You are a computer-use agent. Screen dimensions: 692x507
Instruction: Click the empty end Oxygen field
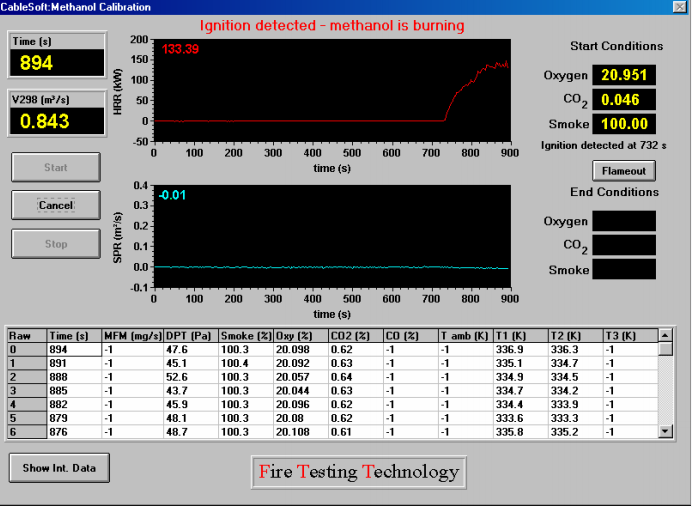pyautogui.click(x=624, y=221)
